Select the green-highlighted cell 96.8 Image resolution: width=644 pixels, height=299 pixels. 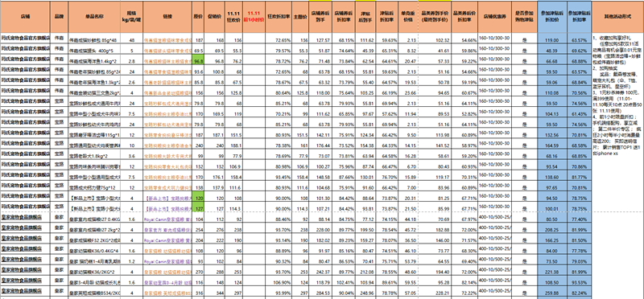pyautogui.click(x=198, y=61)
